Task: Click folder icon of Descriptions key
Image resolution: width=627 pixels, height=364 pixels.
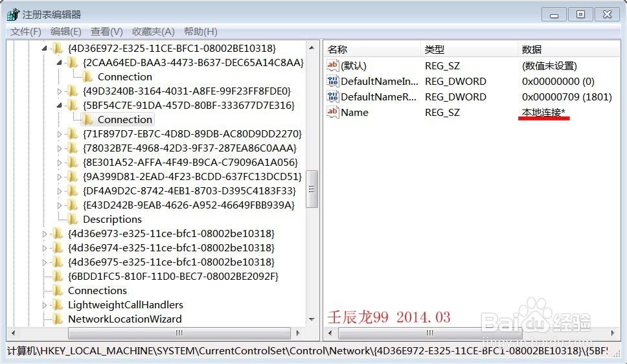Action: coord(73,219)
